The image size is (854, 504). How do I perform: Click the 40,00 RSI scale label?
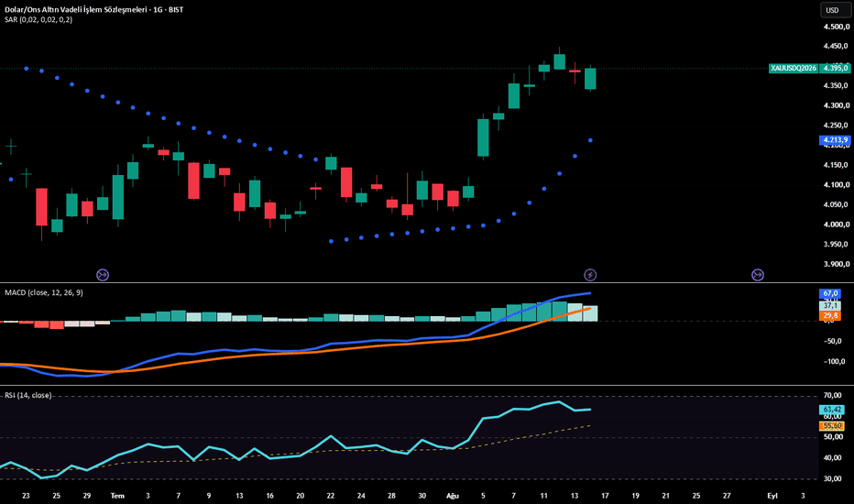click(x=833, y=457)
